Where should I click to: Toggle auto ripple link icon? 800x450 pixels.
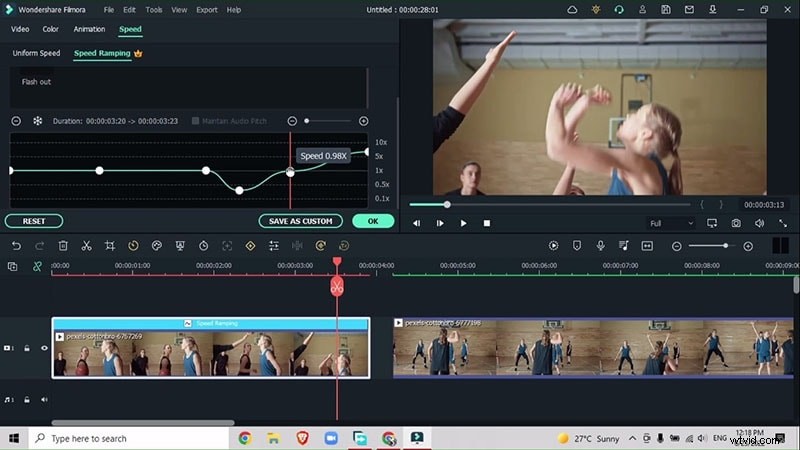click(37, 266)
